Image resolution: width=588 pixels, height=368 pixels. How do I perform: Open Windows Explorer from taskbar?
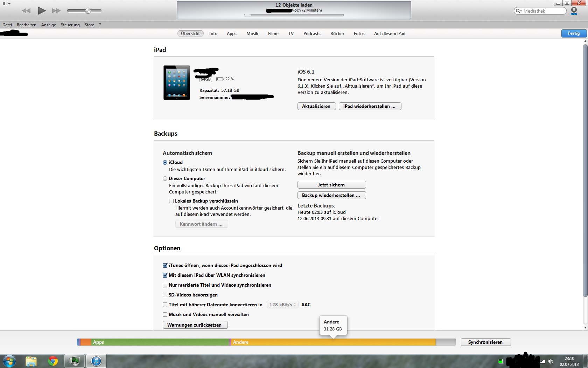point(31,361)
